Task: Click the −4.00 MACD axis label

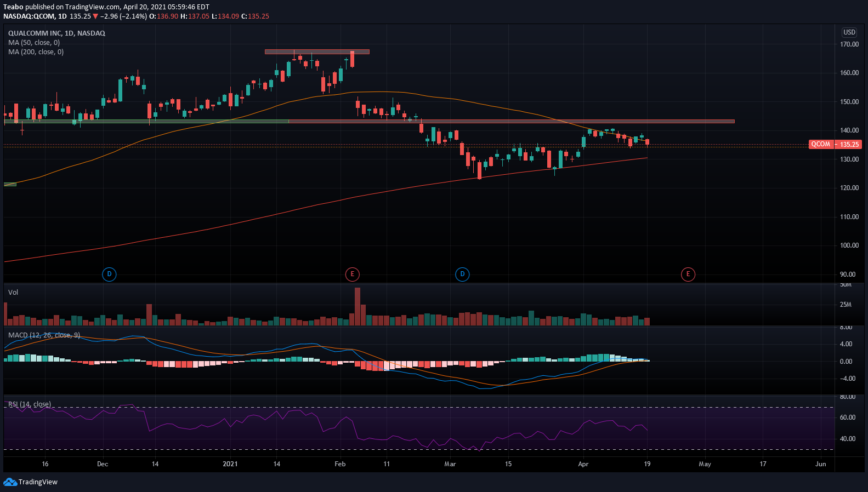Action: coord(848,379)
